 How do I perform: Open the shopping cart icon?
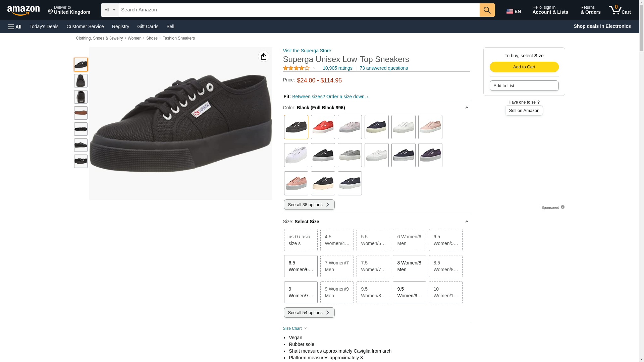620,10
